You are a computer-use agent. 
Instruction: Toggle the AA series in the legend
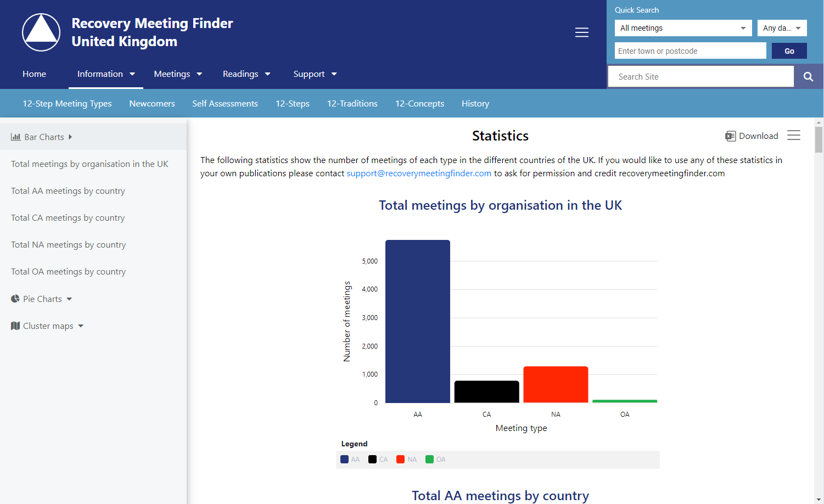coord(350,460)
